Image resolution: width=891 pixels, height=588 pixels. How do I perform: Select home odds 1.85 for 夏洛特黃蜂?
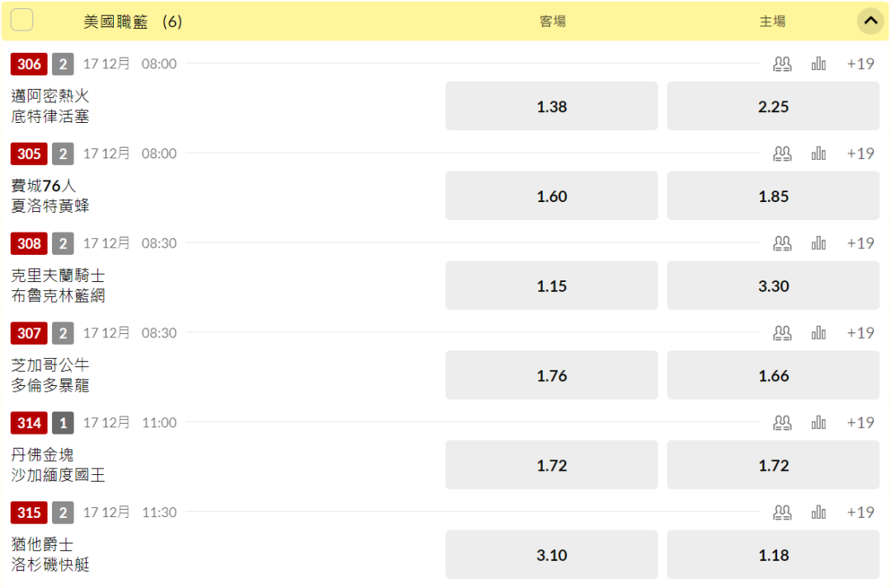pos(773,196)
